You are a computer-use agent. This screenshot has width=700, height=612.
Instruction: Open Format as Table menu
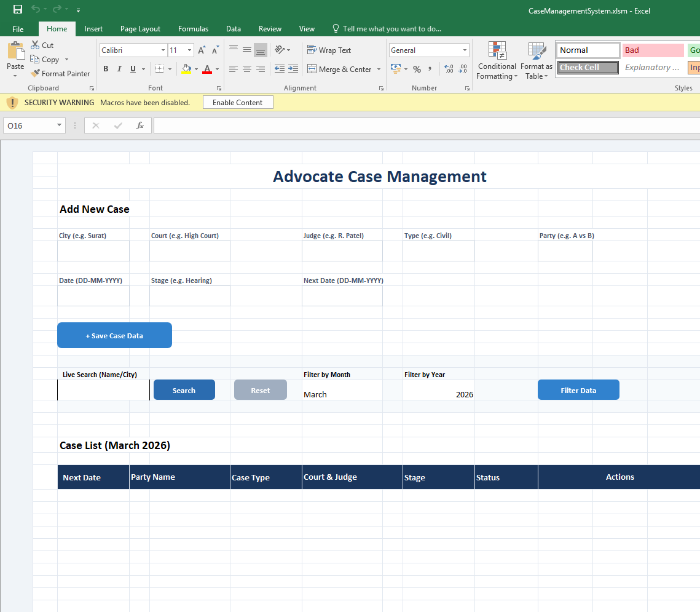(x=537, y=61)
